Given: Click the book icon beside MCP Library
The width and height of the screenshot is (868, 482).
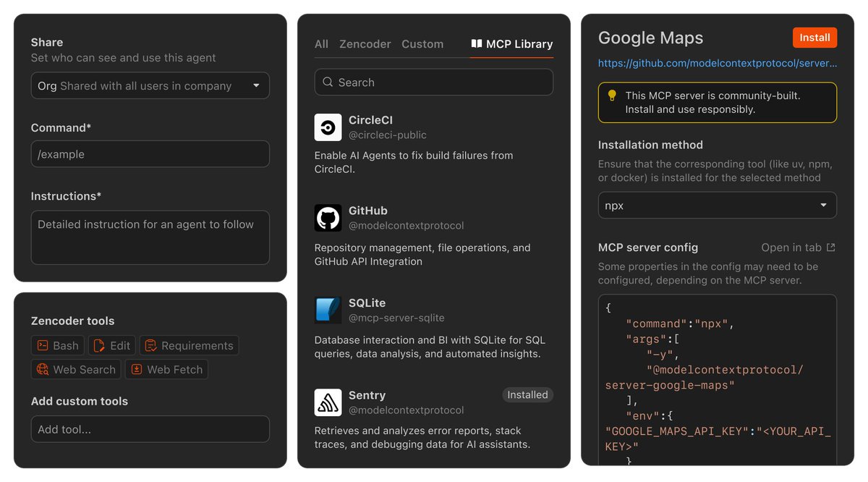Looking at the screenshot, I should point(477,44).
